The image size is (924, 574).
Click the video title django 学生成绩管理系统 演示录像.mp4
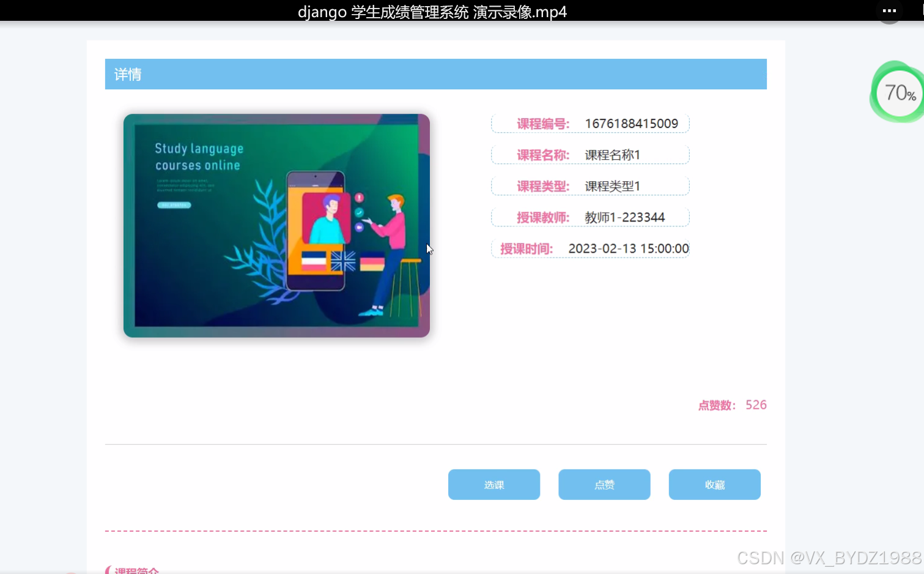(432, 12)
